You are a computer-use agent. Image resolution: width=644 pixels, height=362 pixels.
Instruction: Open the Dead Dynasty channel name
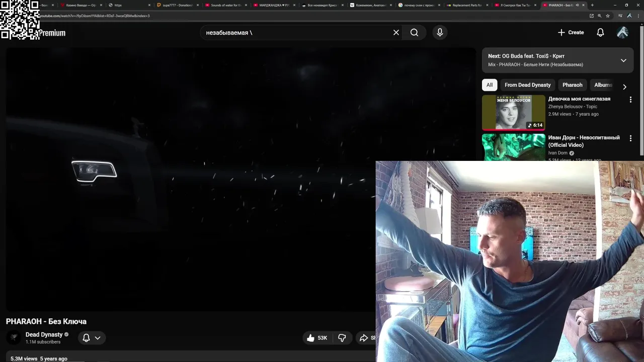tap(44, 334)
